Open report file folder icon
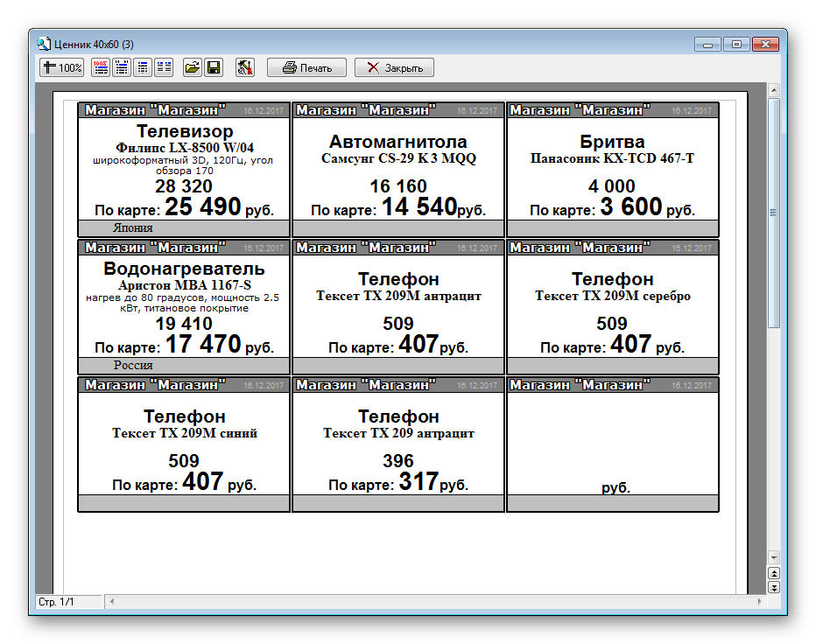The height and width of the screenshot is (644, 816). click(x=193, y=67)
